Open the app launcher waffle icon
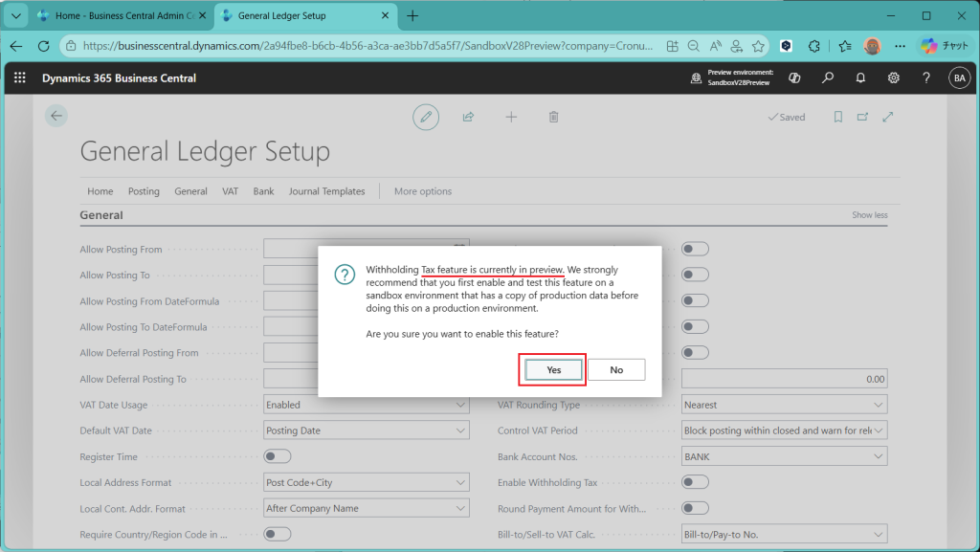980x552 pixels. [20, 77]
